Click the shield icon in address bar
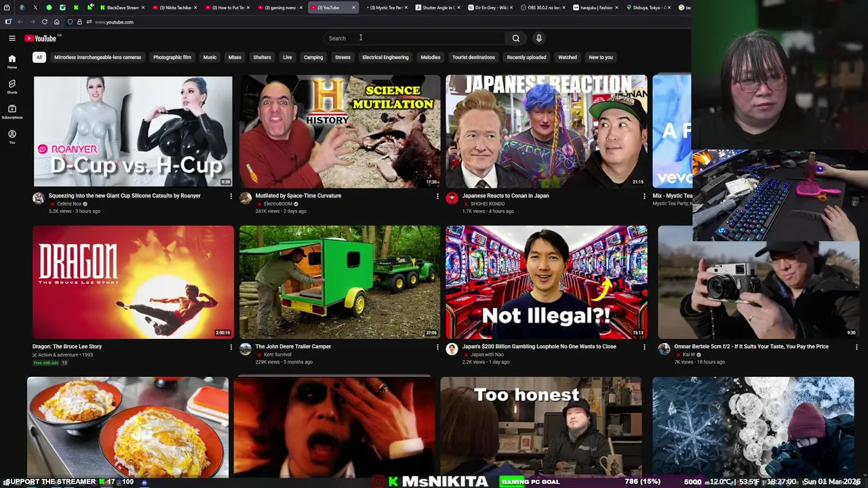868x488 pixels. 70,22
